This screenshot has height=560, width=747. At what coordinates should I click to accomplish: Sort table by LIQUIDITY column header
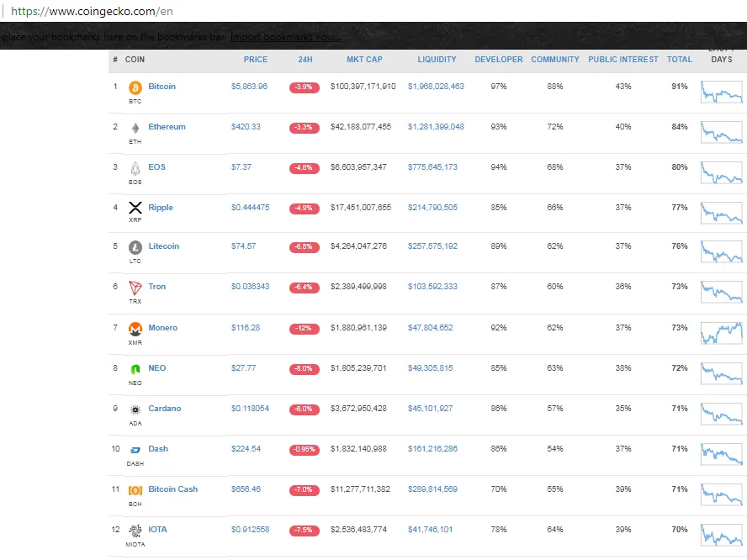point(437,60)
